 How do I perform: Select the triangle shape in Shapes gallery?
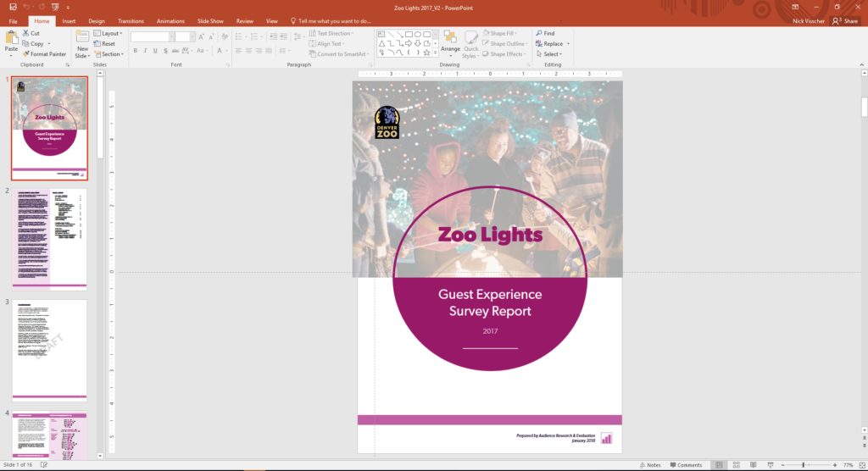381,43
